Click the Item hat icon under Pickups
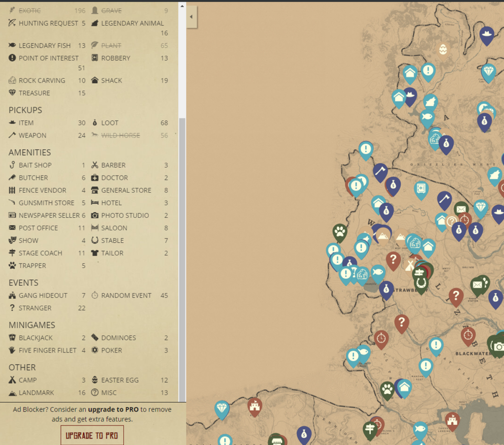The width and height of the screenshot is (504, 445). coord(12,123)
